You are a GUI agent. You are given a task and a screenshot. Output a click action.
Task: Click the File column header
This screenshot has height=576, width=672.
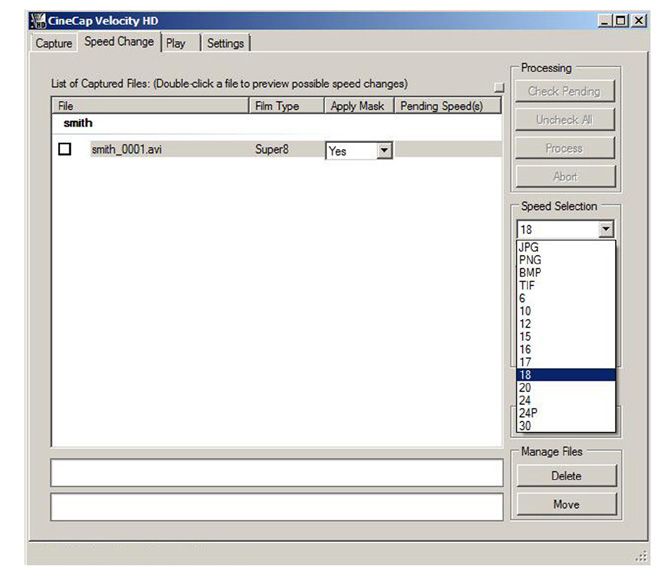pos(150,106)
